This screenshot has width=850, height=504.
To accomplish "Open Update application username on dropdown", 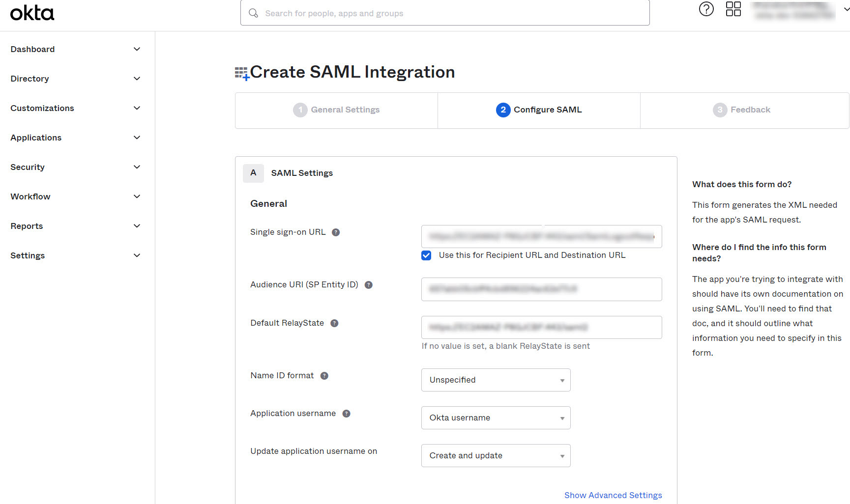I will click(496, 456).
